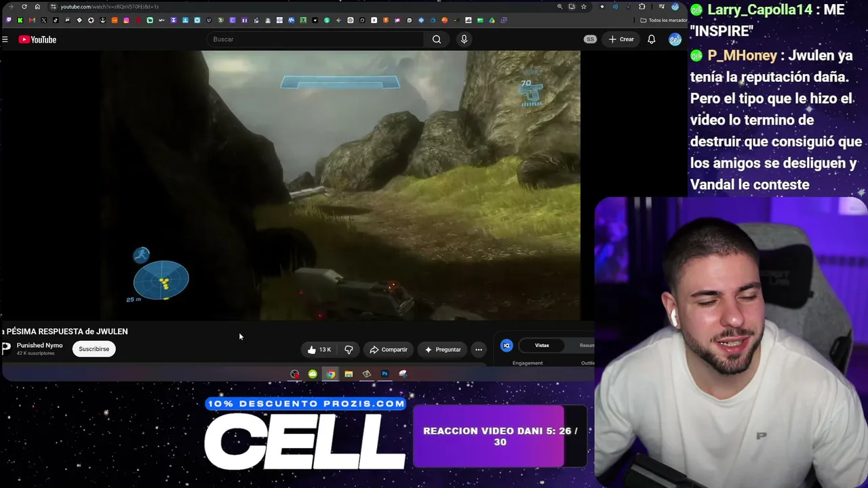Click the P_MHoney username in chat
This screenshot has width=868, height=488.
click(x=743, y=56)
